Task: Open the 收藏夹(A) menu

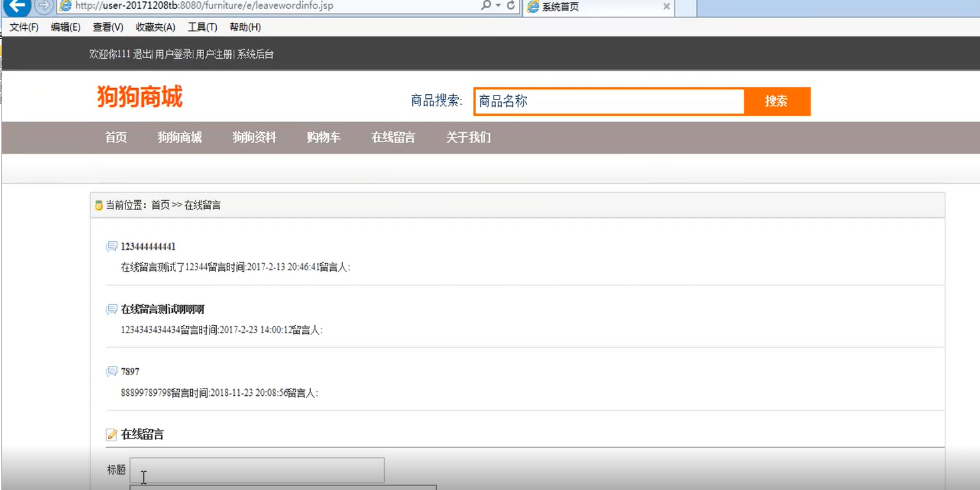Action: (x=155, y=27)
